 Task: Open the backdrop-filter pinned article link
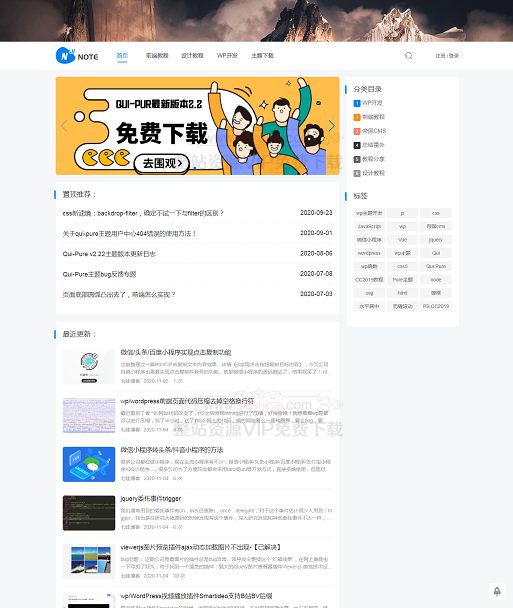[143, 213]
